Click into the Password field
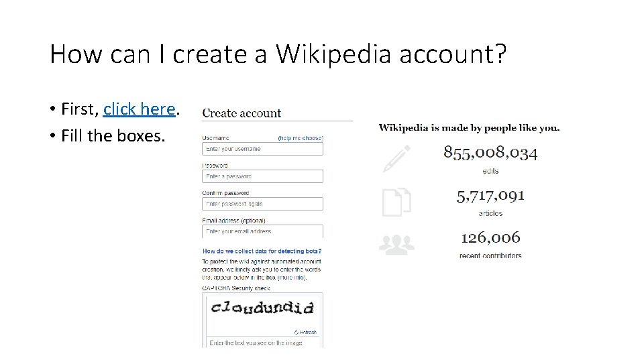 262,176
